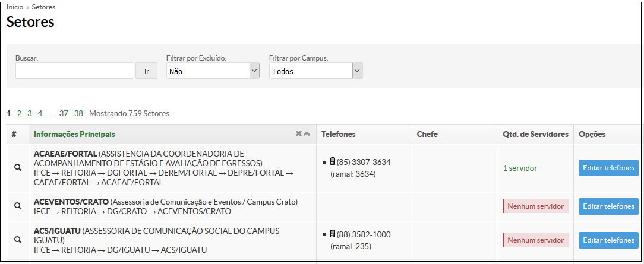Navigate to Início breadcrumb link
The width and height of the screenshot is (644, 264).
pos(15,7)
